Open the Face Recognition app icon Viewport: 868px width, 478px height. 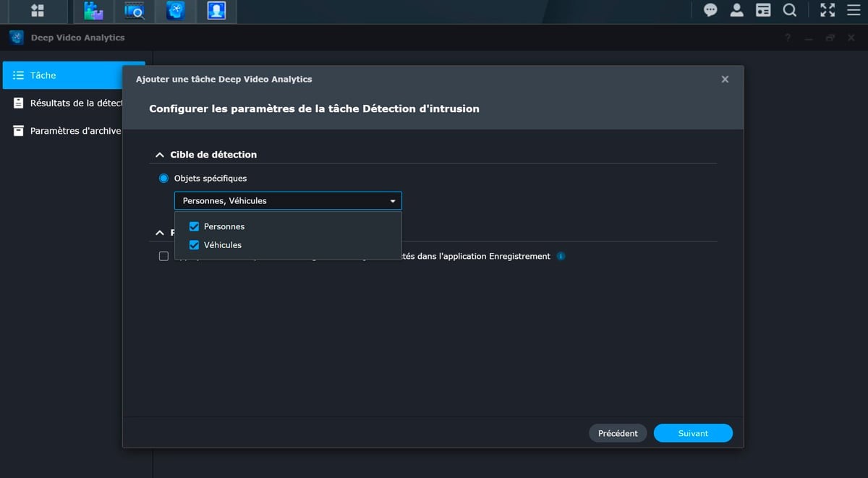217,11
